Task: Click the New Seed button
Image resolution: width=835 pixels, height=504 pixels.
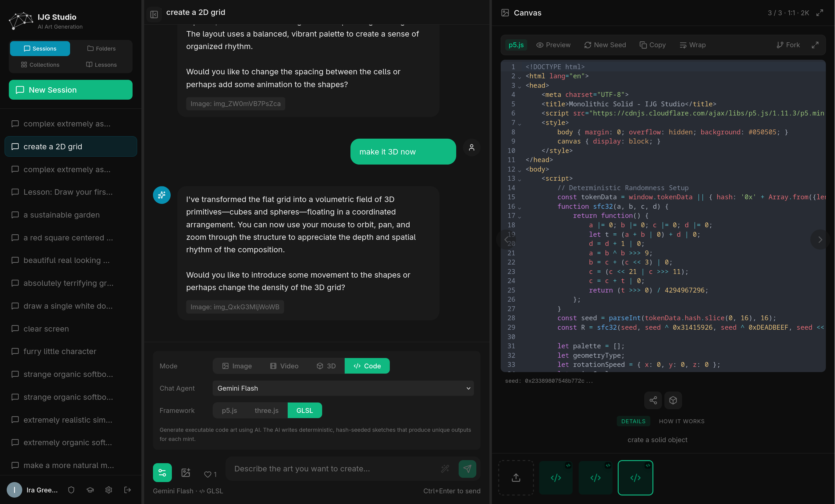Action: point(605,45)
